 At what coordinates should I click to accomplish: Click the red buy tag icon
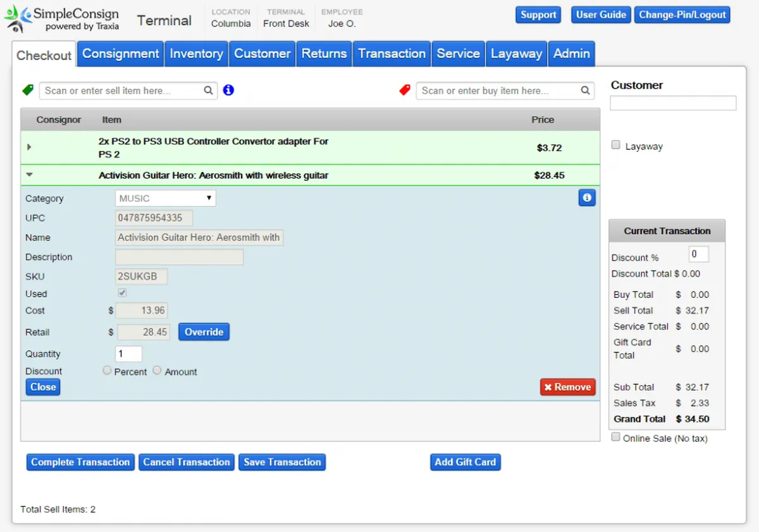point(405,90)
